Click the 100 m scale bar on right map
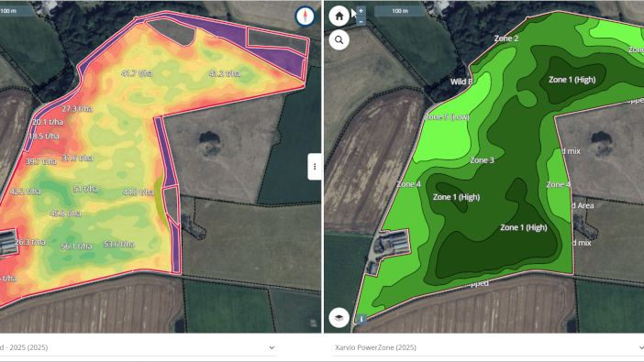The height and width of the screenshot is (362, 644). pyautogui.click(x=400, y=11)
